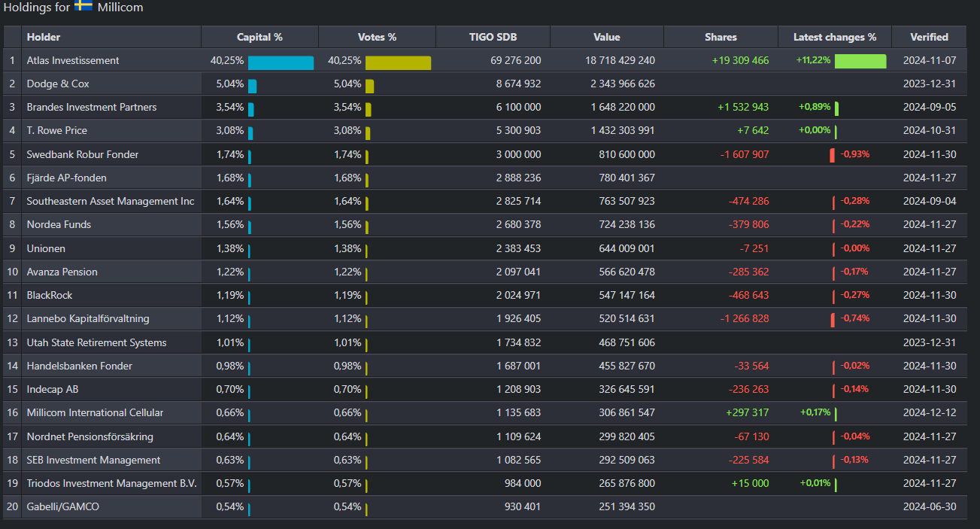
Task: Select Triodos share change +15 000
Action: (750, 483)
